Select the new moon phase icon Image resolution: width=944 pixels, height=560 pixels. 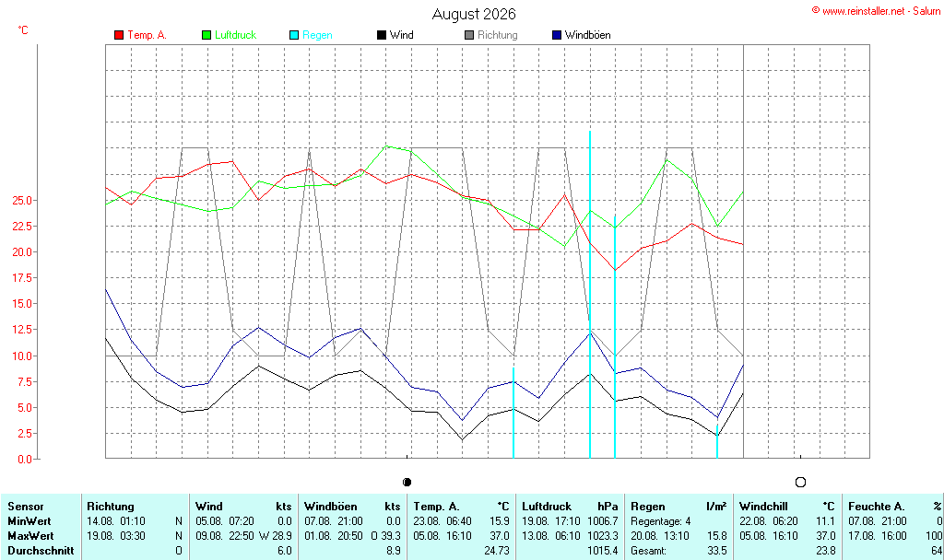click(407, 482)
